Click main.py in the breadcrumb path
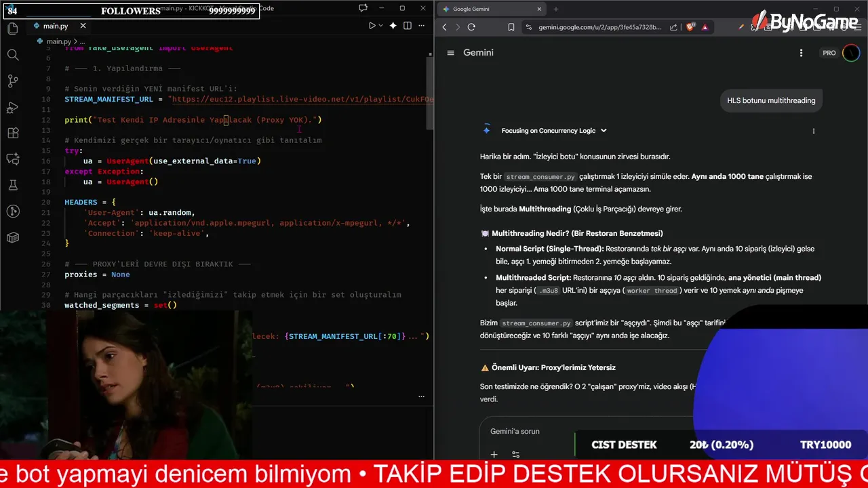Image resolution: width=868 pixels, height=488 pixels. [x=58, y=41]
